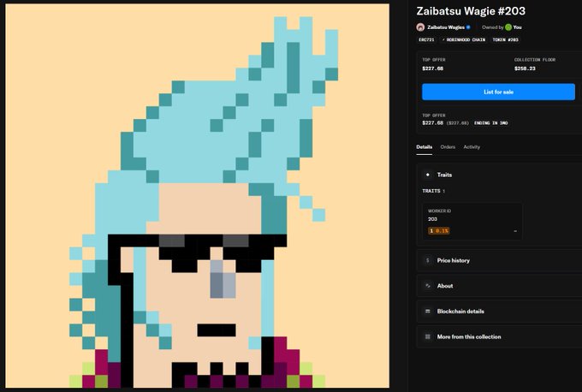Click the green owner avatar icon

(x=508, y=27)
